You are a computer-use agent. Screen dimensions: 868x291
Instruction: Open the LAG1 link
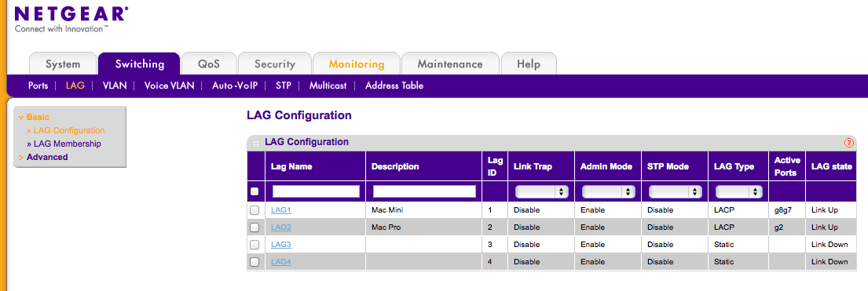click(x=280, y=210)
